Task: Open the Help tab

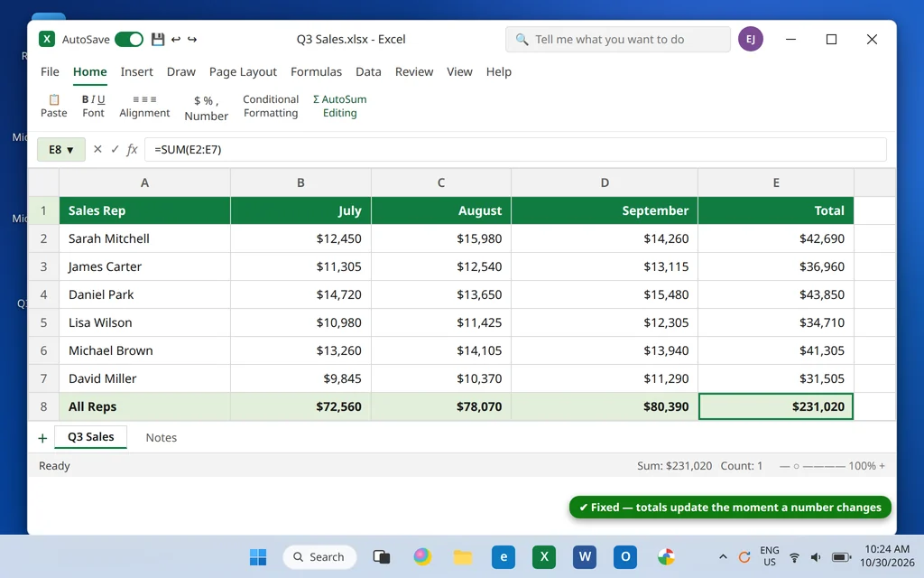Action: [498, 71]
